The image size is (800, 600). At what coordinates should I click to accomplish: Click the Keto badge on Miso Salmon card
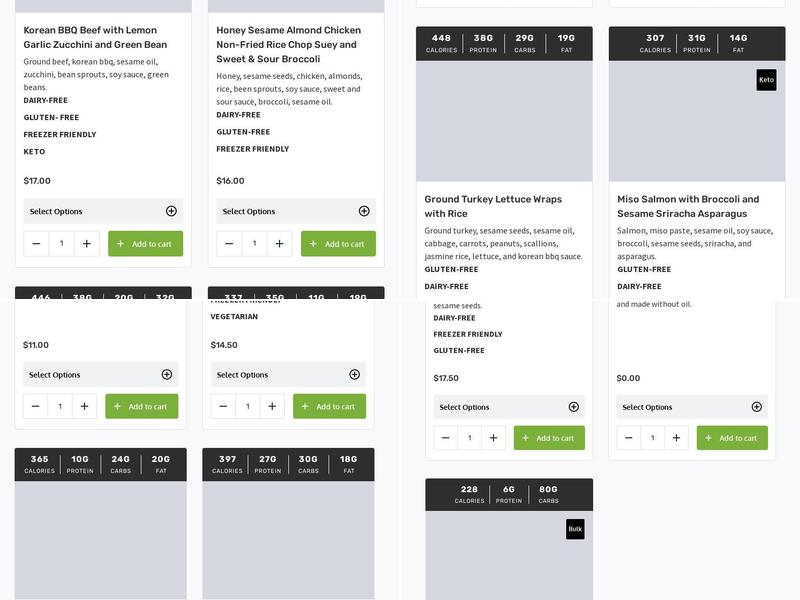(768, 80)
